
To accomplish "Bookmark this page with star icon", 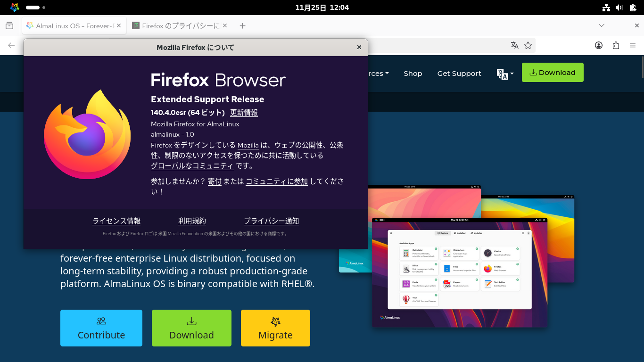I will (x=528, y=45).
